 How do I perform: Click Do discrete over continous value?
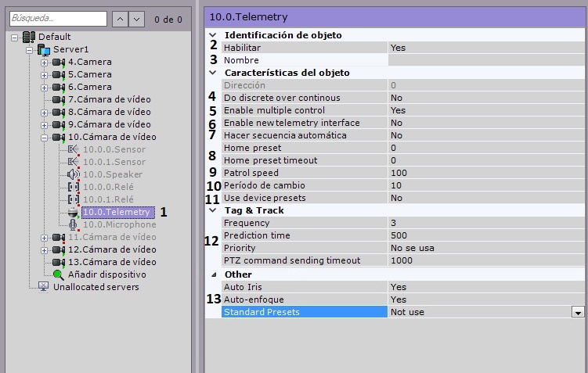486,98
